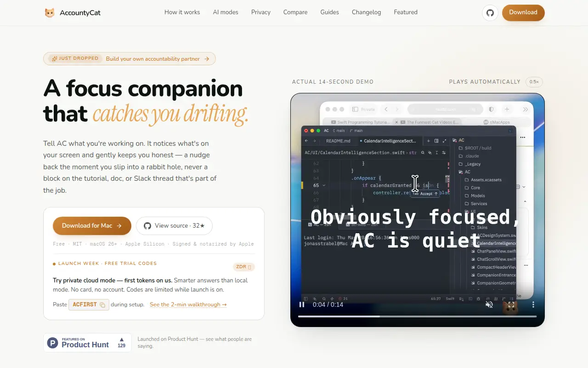Click the new tab plus icon in video editor

coord(429,141)
